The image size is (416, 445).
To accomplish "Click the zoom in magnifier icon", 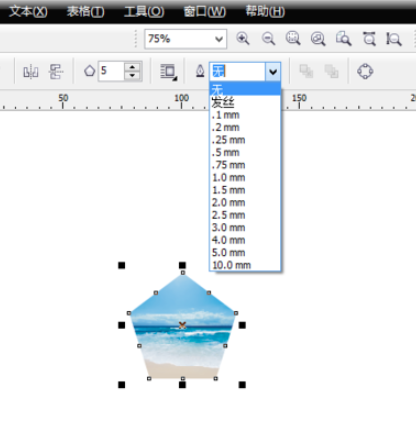I will 243,39.
